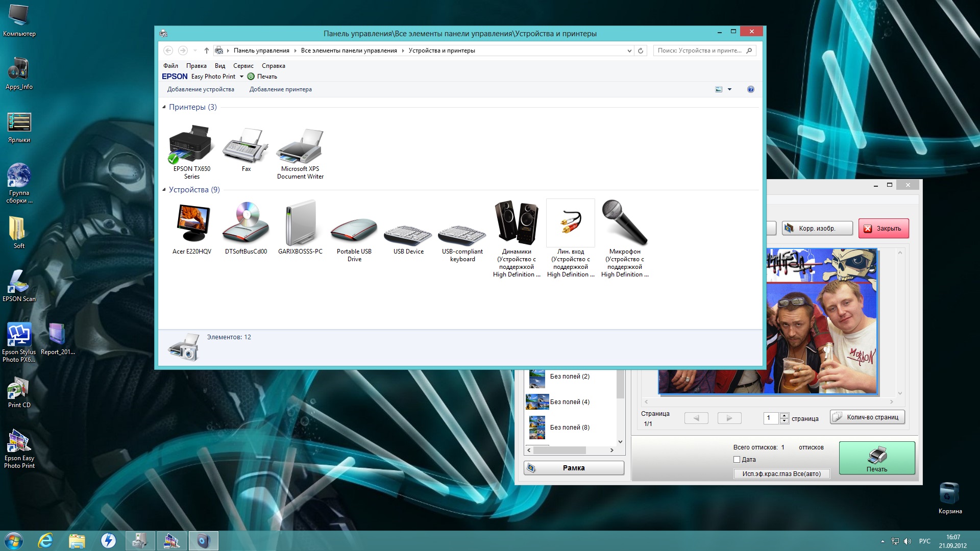Collapse the Устройства (9) group

pyautogui.click(x=164, y=190)
